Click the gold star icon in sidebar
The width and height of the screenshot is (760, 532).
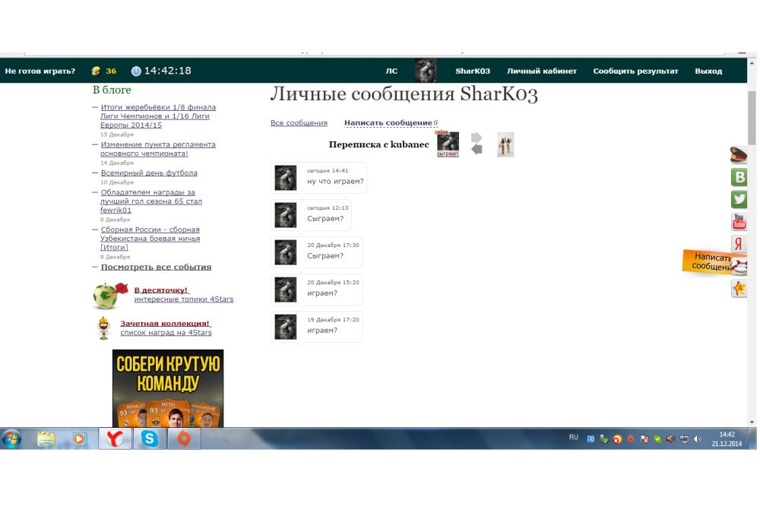click(738, 288)
